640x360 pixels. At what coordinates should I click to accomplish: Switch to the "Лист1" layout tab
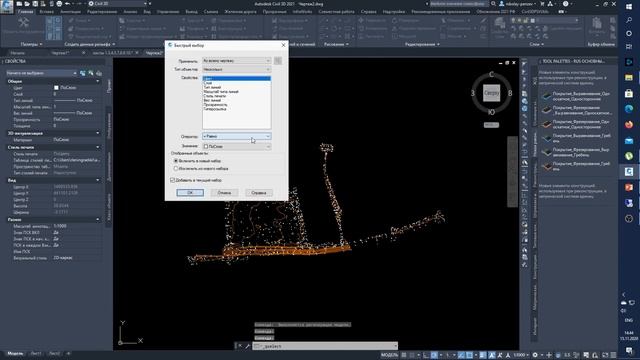(x=36, y=353)
